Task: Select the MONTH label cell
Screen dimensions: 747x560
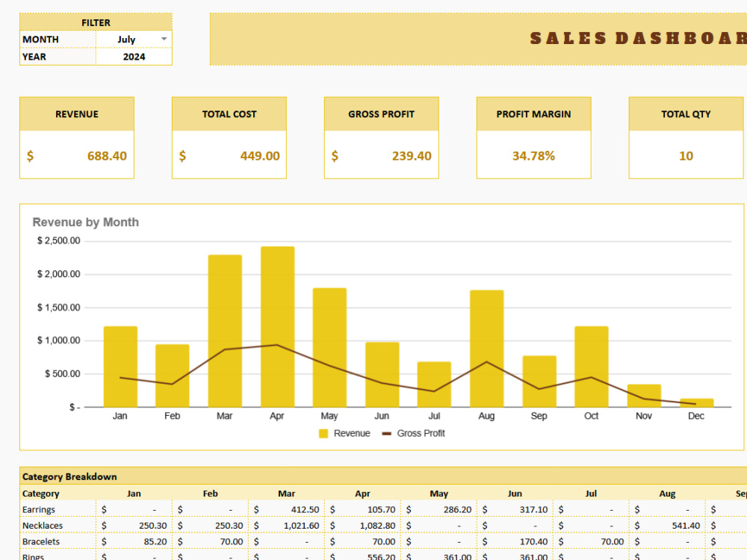Action: pos(58,40)
